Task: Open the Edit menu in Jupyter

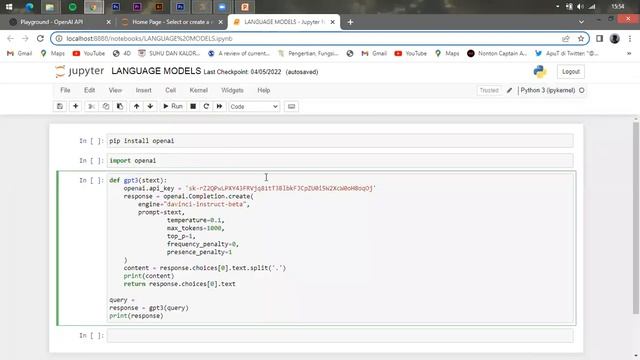Action: pyautogui.click(x=89, y=90)
